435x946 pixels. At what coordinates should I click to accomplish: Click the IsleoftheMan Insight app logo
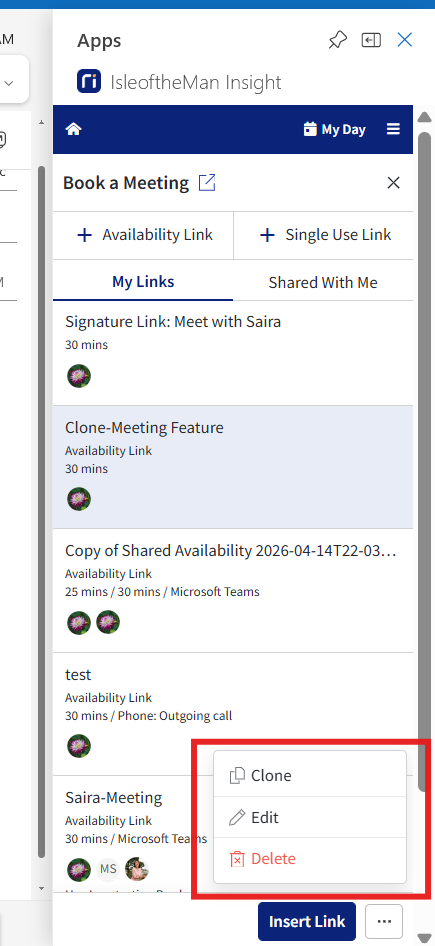pyautogui.click(x=89, y=81)
